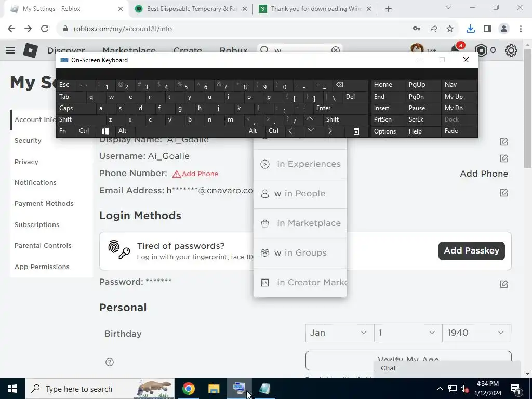Edit Password with the pencil icon
This screenshot has width=532, height=399.
pyautogui.click(x=504, y=284)
